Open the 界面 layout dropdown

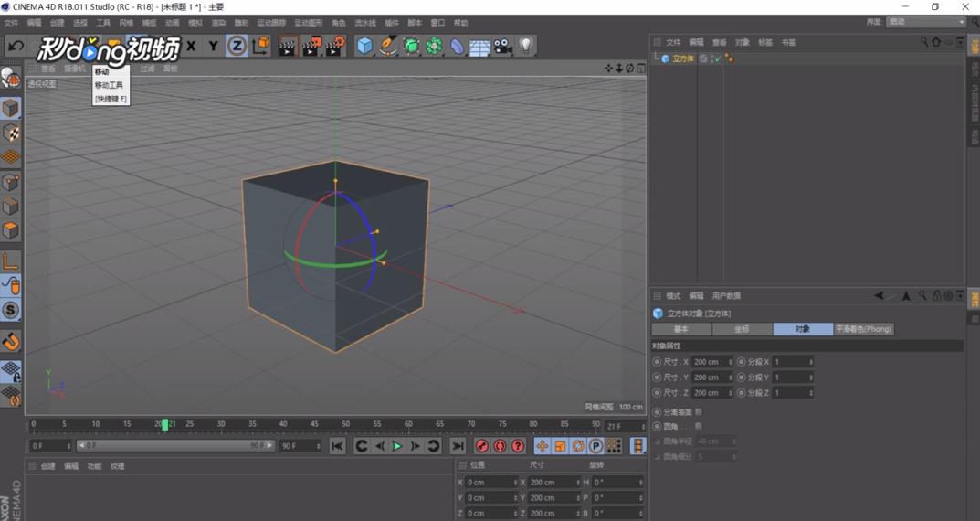pos(927,22)
